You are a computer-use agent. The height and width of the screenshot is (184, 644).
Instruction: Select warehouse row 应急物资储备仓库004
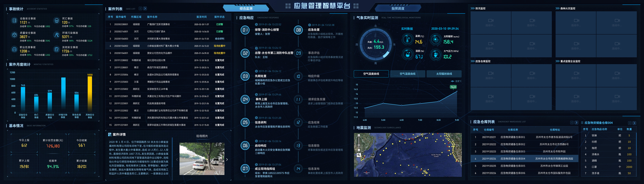coord(524,159)
